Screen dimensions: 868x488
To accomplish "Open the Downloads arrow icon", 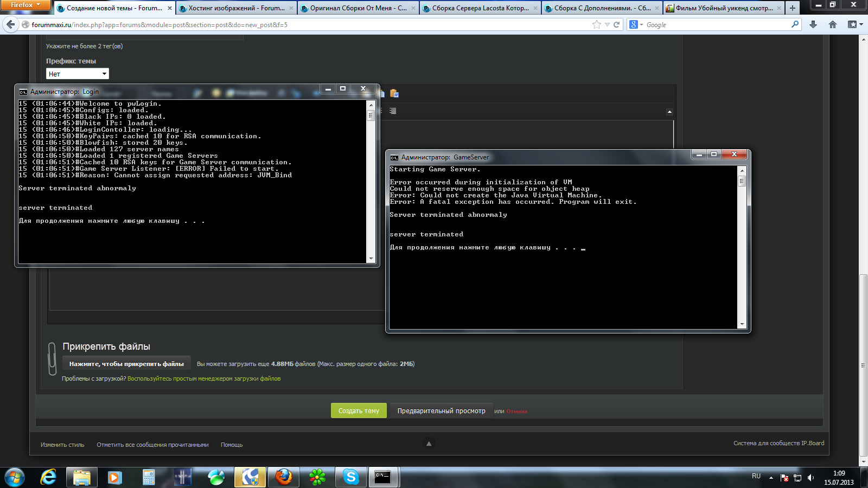I will pos(813,24).
